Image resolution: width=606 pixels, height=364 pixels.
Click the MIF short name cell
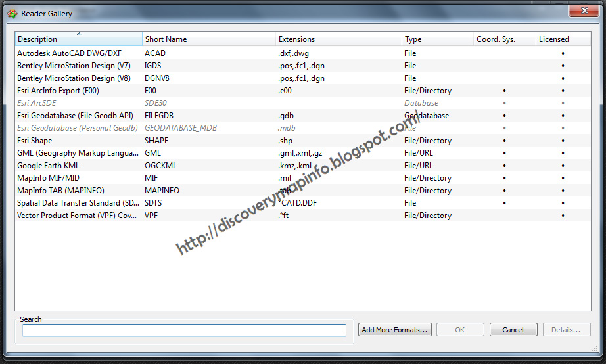(151, 178)
